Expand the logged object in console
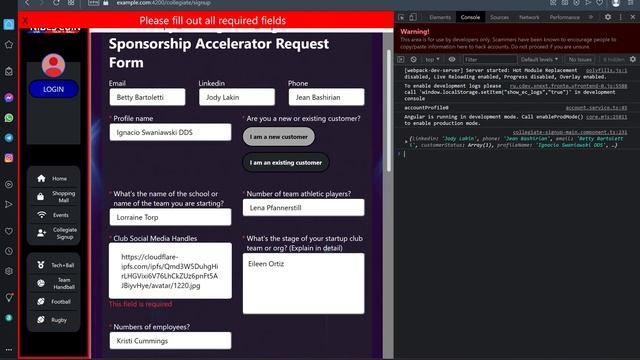 point(406,141)
